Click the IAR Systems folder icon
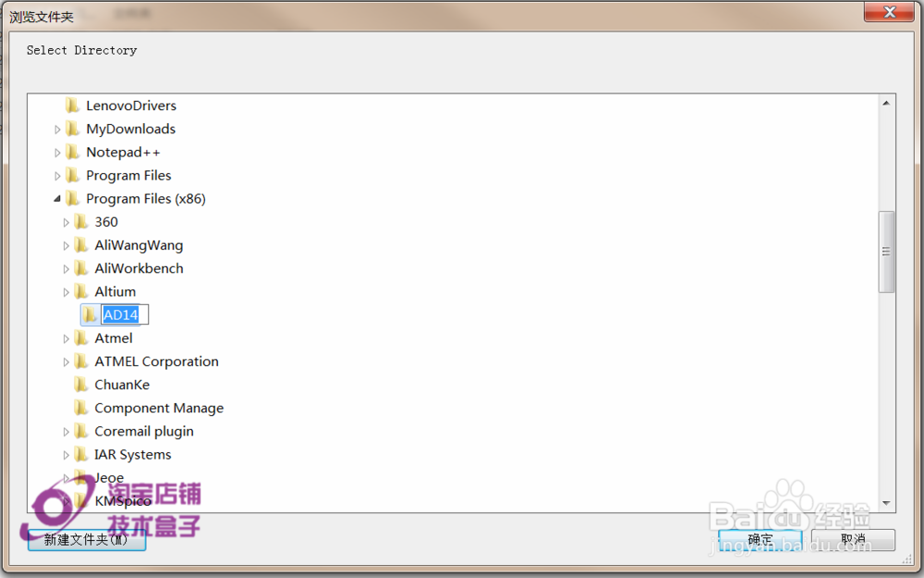The image size is (924, 578). click(x=81, y=455)
